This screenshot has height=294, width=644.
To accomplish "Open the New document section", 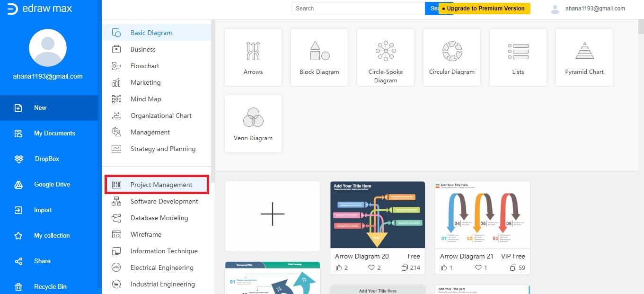I will pos(49,108).
